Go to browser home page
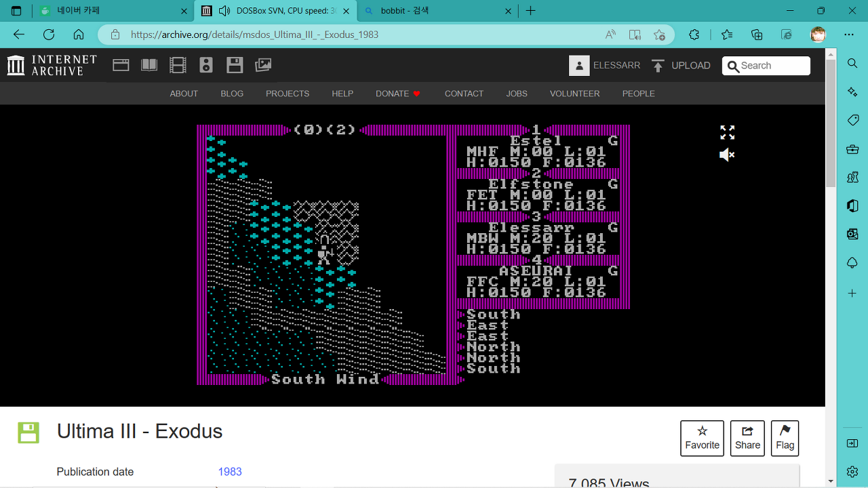This screenshot has width=868, height=488. [x=79, y=35]
